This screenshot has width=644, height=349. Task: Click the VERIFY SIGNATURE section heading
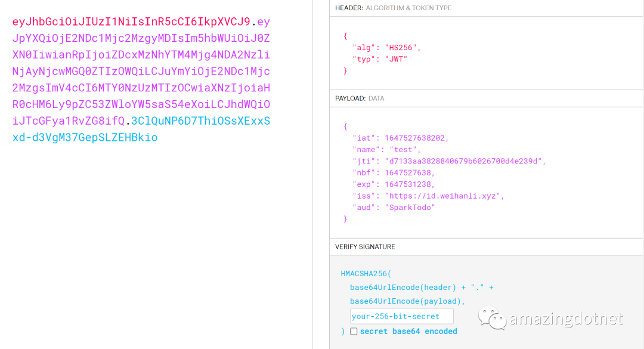[365, 246]
